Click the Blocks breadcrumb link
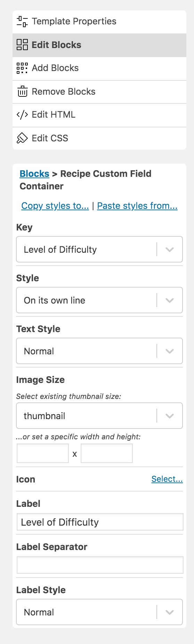 (x=34, y=173)
